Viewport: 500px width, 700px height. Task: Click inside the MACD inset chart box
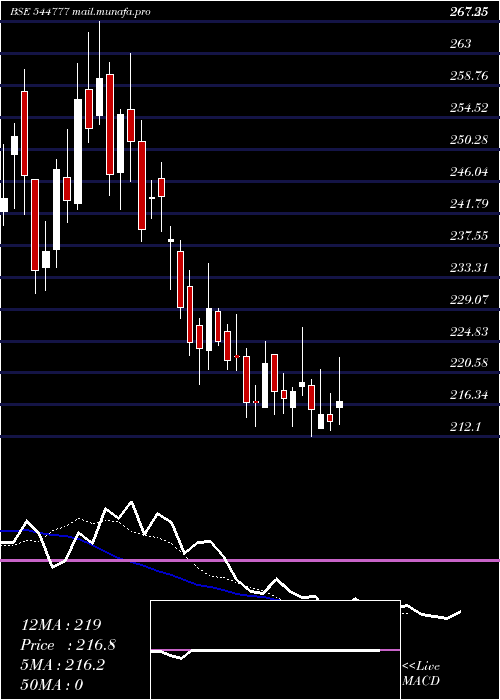click(275, 650)
